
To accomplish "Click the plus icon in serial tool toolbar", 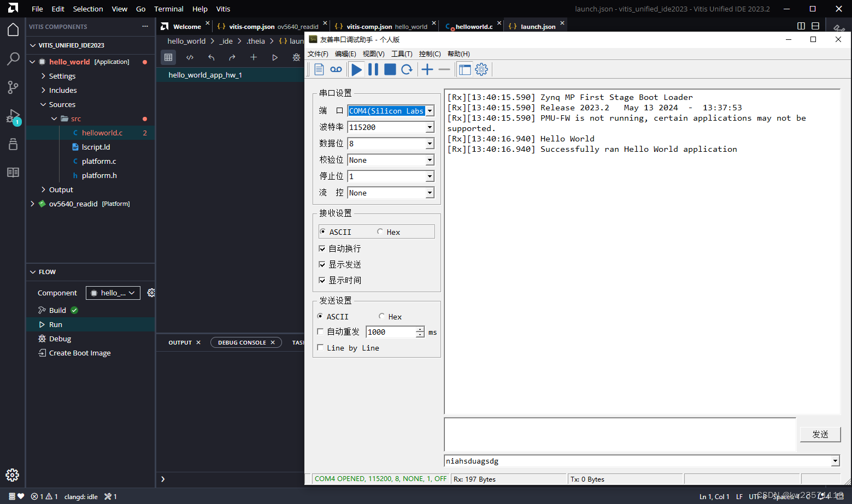I will pos(427,69).
